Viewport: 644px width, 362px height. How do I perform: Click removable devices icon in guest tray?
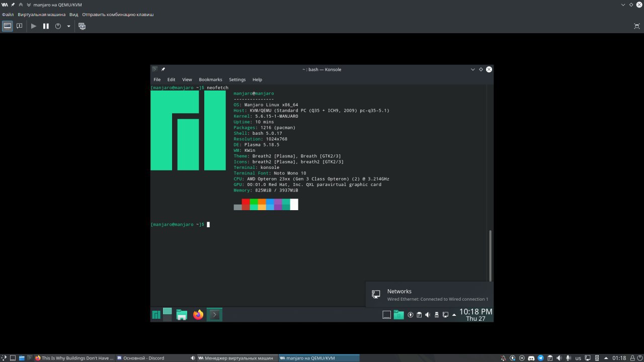pyautogui.click(x=437, y=315)
